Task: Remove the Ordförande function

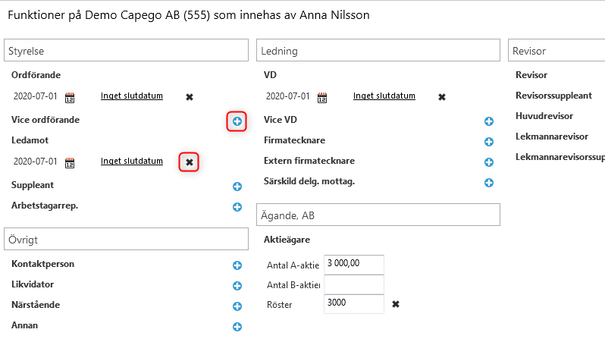Action: [190, 97]
